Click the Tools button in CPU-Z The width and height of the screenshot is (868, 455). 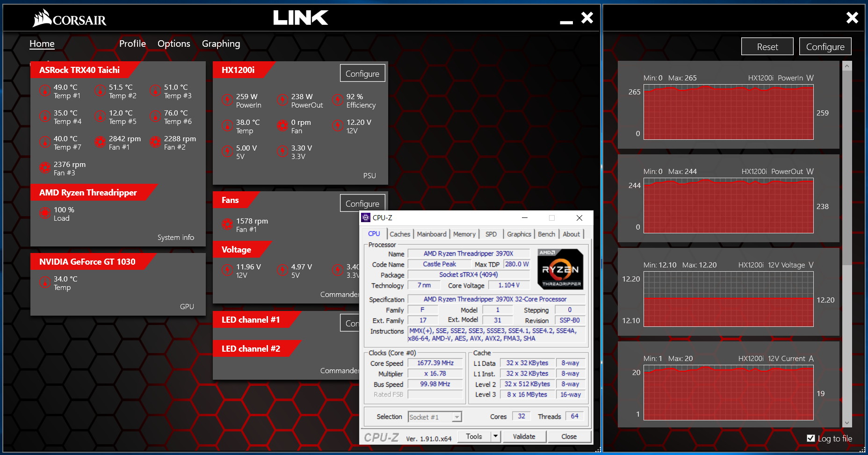474,436
